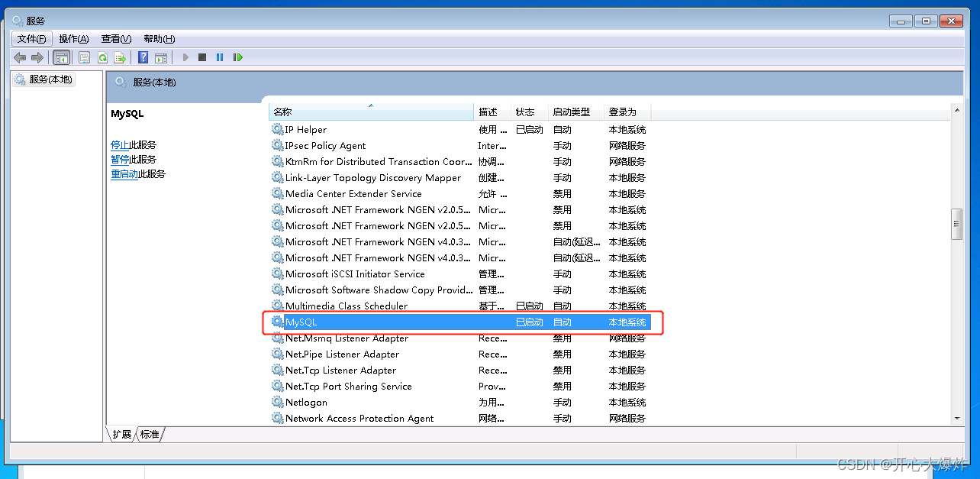
Task: Select 服务(本地) in the left tree
Action: tap(50, 79)
